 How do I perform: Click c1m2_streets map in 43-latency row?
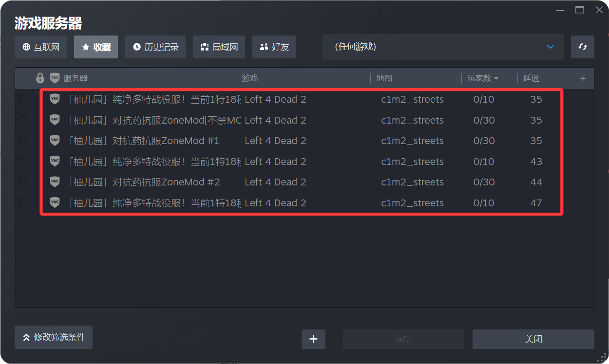[x=412, y=162]
